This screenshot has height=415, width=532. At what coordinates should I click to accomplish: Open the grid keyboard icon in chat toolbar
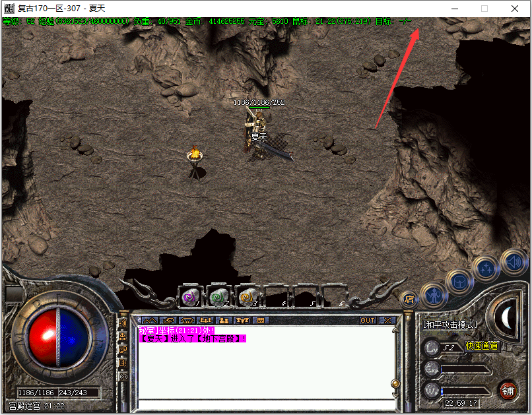pos(261,320)
